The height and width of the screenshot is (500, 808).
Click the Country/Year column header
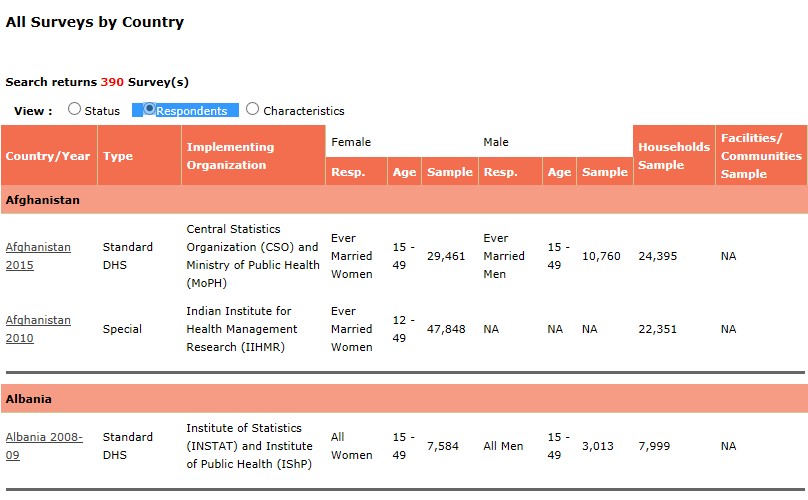(x=48, y=156)
